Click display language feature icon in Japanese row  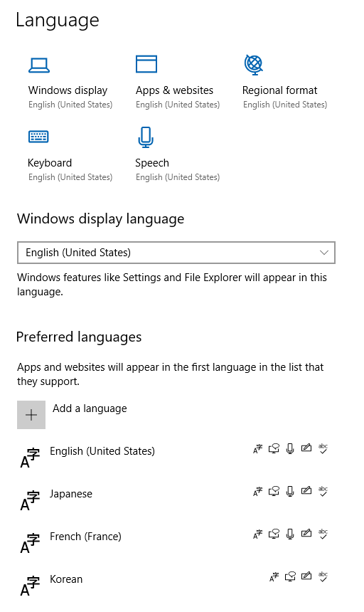tap(257, 492)
